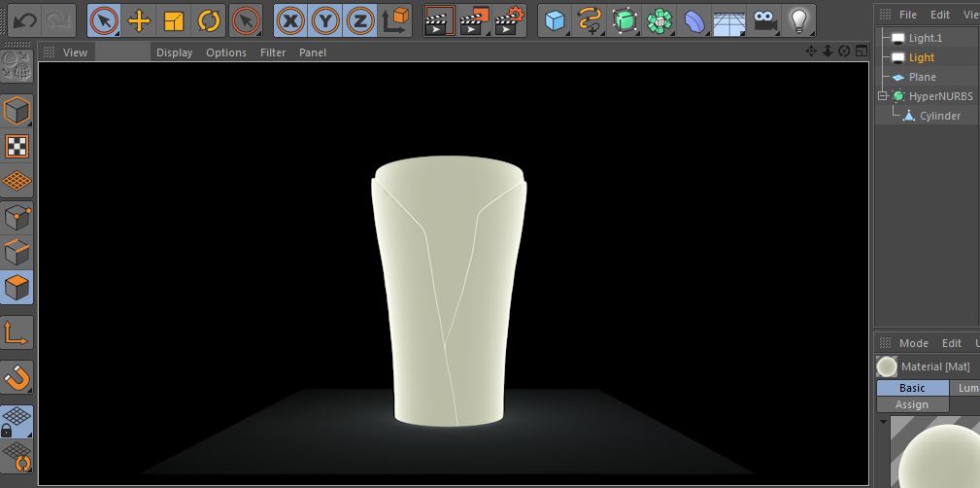Select the Light.1 object
The height and width of the screenshot is (488, 980).
925,38
